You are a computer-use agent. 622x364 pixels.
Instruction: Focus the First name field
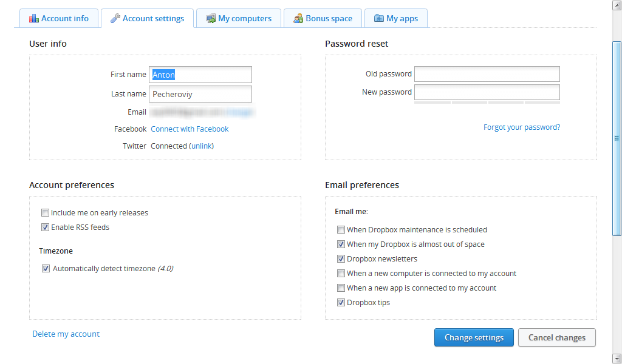(200, 75)
